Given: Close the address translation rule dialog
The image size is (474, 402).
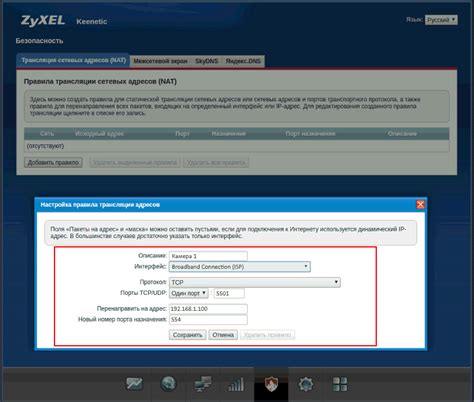Looking at the screenshot, I should 420,204.
